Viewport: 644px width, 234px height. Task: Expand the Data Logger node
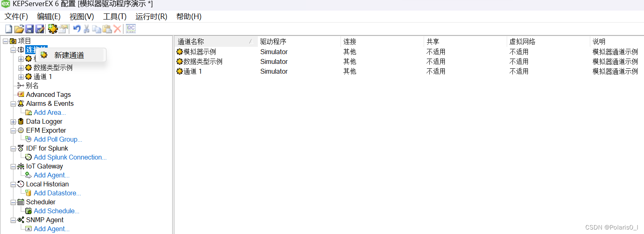13,122
